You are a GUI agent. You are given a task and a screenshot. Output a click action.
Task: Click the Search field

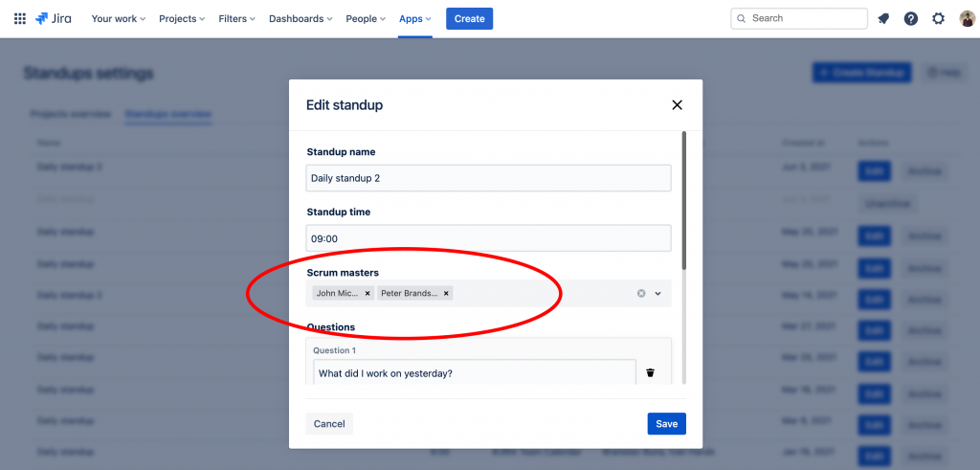pyautogui.click(x=799, y=19)
